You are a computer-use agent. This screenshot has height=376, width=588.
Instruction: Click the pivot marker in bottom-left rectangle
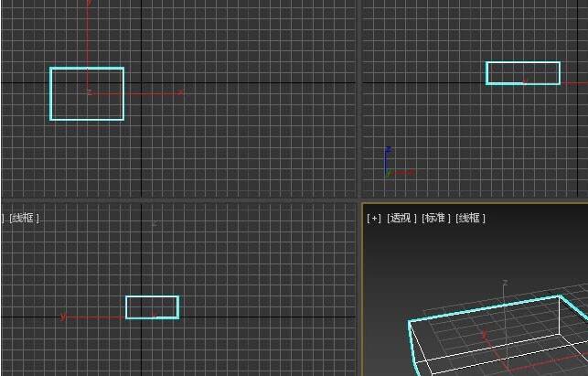point(157,317)
